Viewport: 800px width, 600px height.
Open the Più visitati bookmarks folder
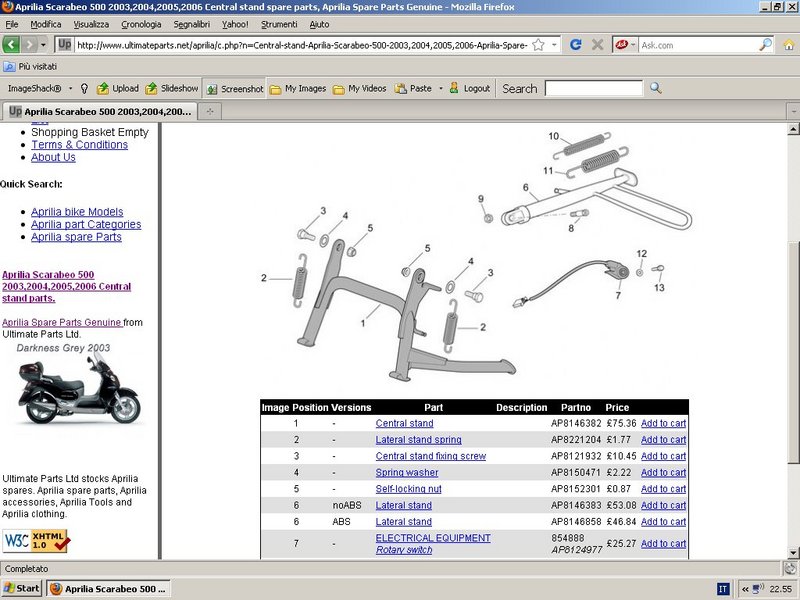point(30,66)
